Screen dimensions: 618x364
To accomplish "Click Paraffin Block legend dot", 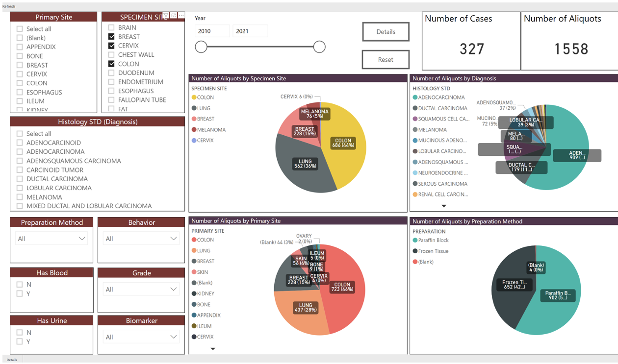I will click(x=415, y=241).
